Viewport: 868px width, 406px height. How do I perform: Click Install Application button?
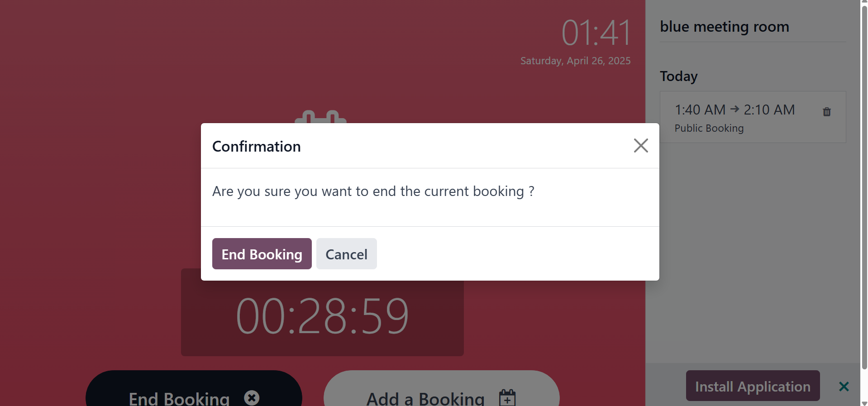(x=752, y=386)
